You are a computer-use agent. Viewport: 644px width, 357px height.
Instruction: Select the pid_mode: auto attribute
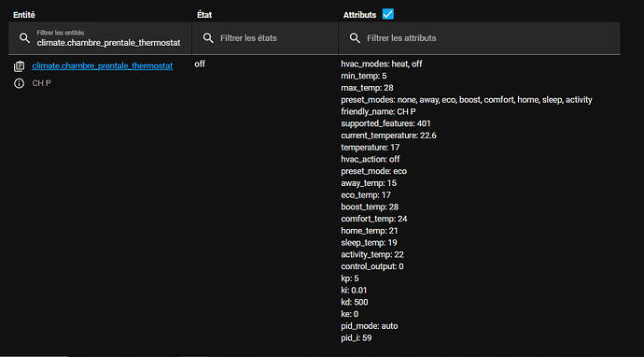point(370,326)
